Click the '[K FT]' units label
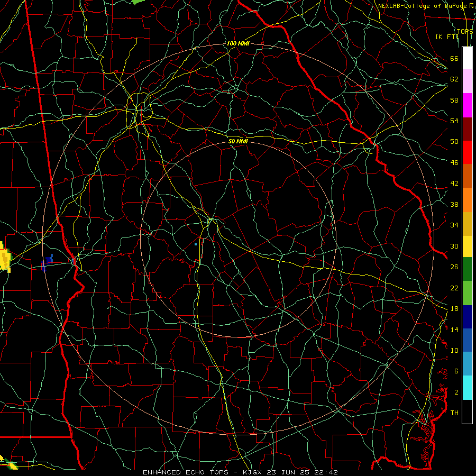 (447, 36)
